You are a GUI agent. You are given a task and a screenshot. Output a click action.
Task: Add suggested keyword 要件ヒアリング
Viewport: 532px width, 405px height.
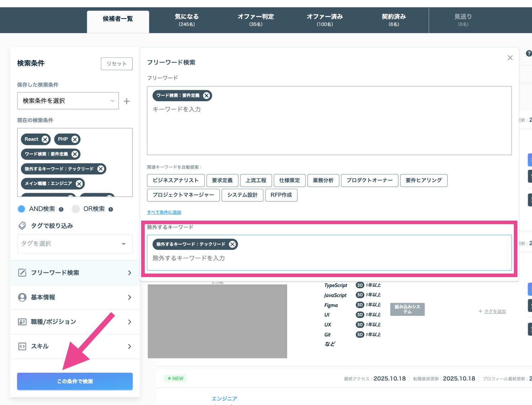(x=424, y=180)
